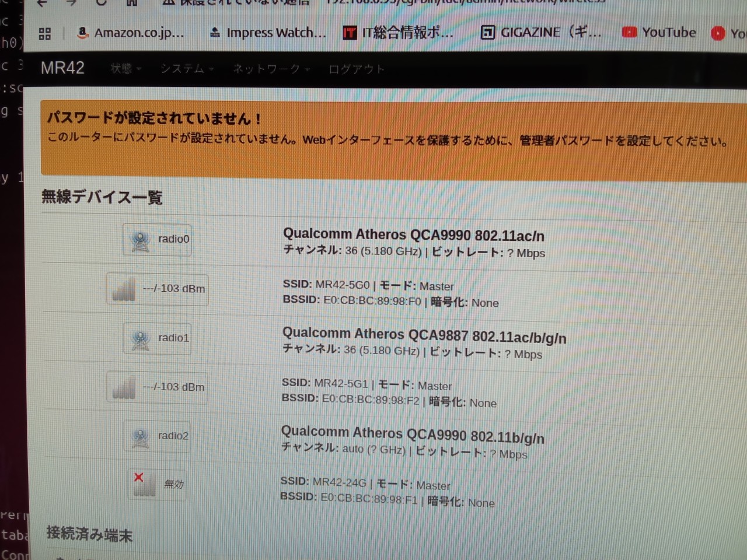Viewport: 747px width, 560px height.
Task: Click the radio2 device badge
Action: [x=157, y=436]
